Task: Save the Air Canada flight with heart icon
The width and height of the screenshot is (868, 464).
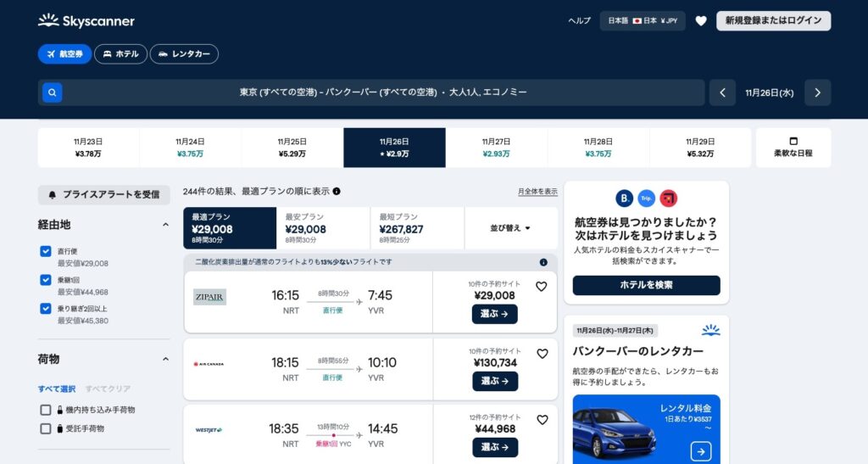Action: tap(542, 354)
